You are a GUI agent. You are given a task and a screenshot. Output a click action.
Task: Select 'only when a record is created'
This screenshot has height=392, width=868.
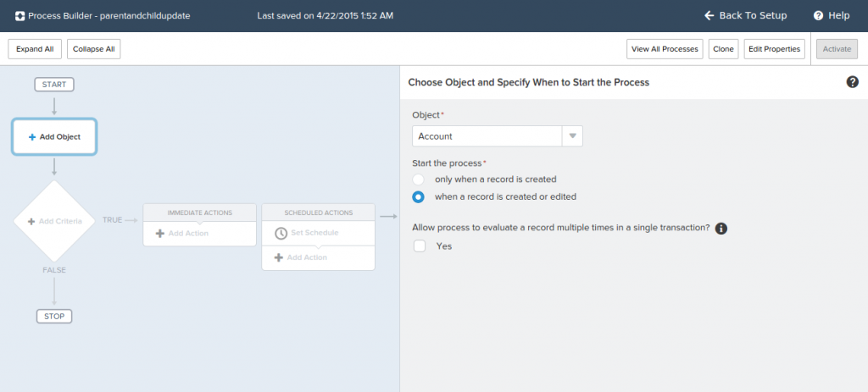click(x=419, y=179)
